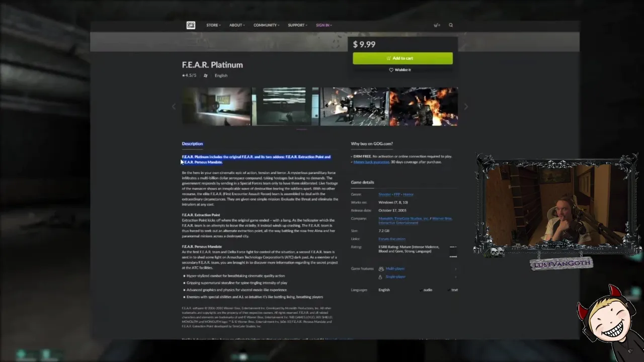The width and height of the screenshot is (644, 362).
Task: Open the Sign In dropdown
Action: pyautogui.click(x=324, y=25)
